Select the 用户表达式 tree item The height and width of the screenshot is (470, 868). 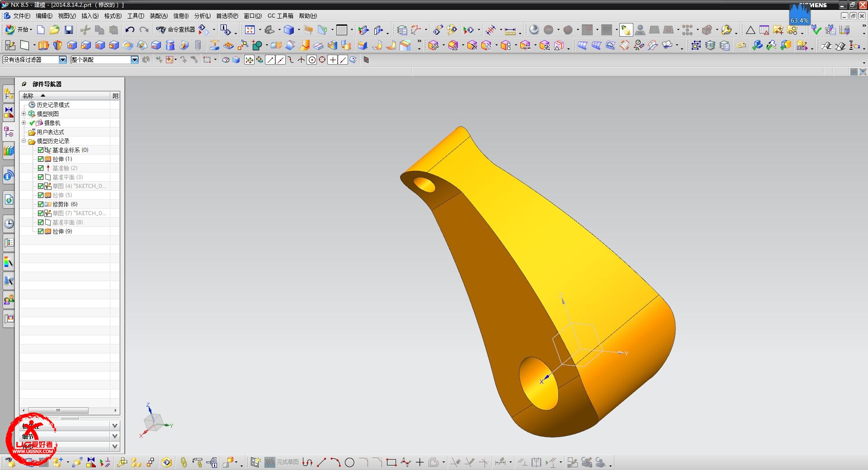point(50,132)
